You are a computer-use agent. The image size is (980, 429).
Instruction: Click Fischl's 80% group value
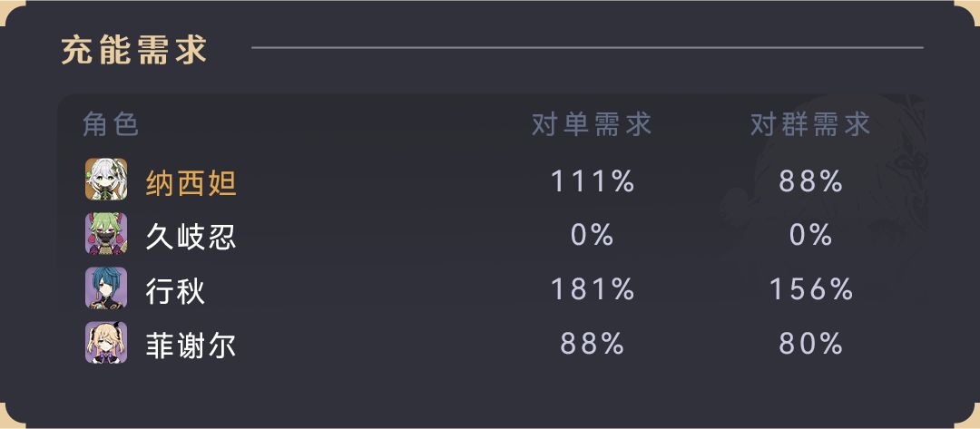810,345
